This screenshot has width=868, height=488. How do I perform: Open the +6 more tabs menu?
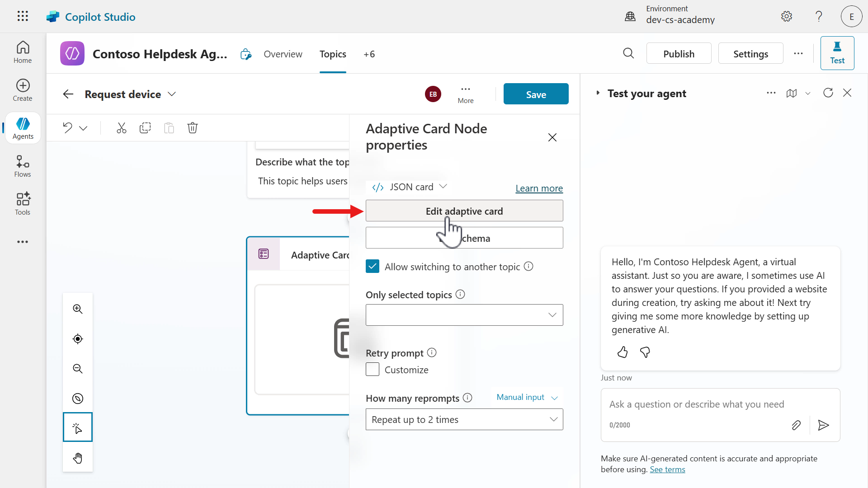pos(369,54)
